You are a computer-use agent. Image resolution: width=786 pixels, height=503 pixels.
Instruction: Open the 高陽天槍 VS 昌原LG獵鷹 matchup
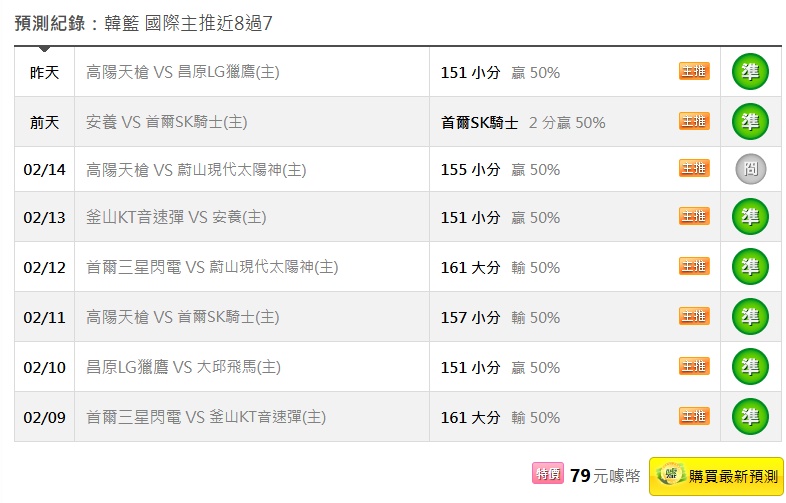point(183,73)
